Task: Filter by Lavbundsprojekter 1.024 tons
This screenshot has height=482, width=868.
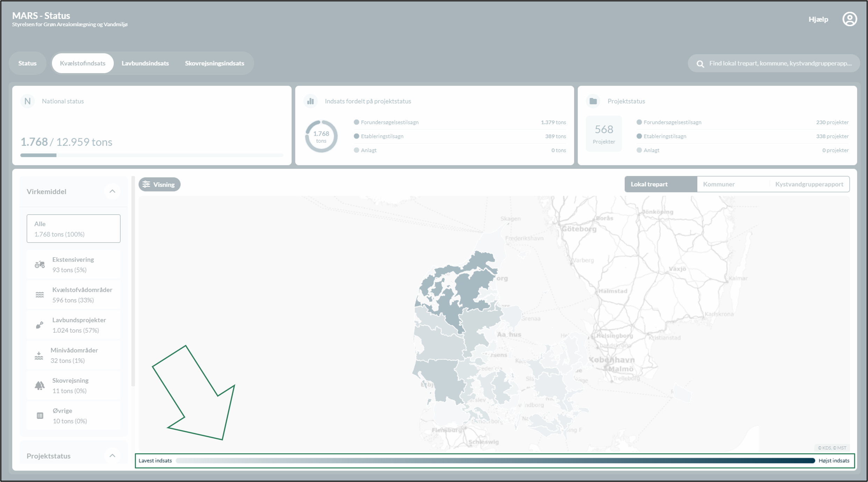Action: (73, 325)
